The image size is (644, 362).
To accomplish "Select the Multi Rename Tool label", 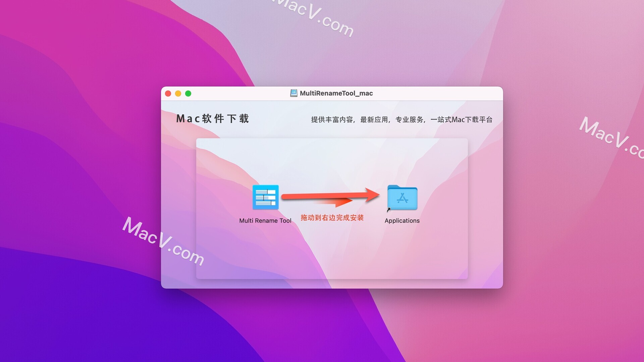I will (x=265, y=220).
